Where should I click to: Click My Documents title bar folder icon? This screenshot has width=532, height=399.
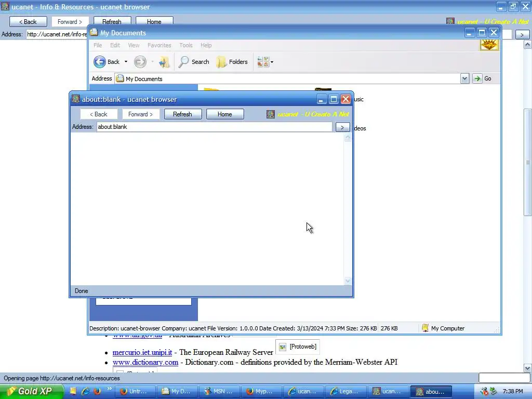point(94,33)
